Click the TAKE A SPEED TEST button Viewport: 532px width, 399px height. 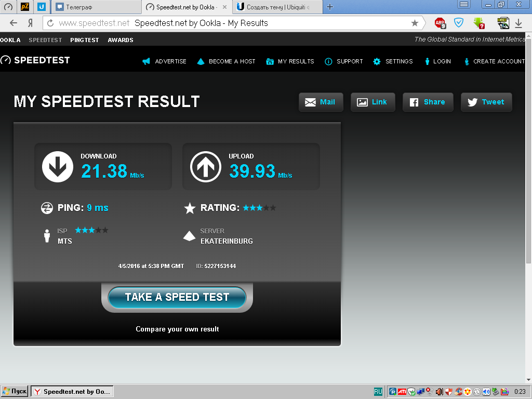pyautogui.click(x=177, y=297)
